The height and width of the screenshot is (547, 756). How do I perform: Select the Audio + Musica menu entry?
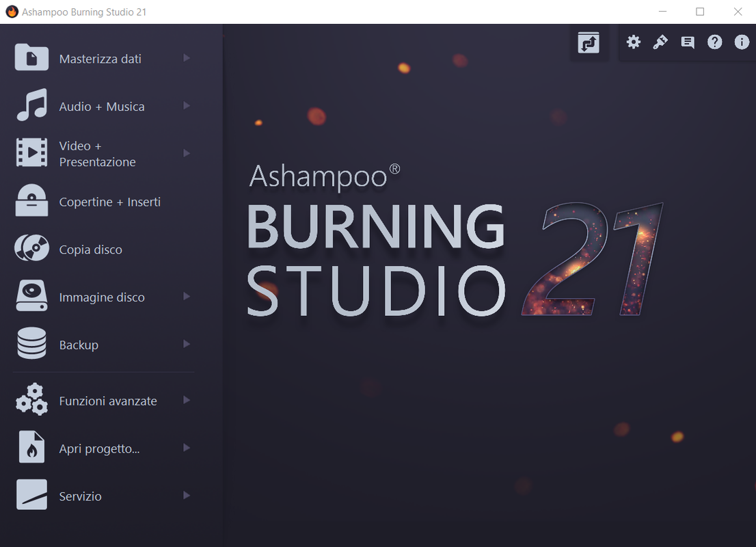coord(103,106)
